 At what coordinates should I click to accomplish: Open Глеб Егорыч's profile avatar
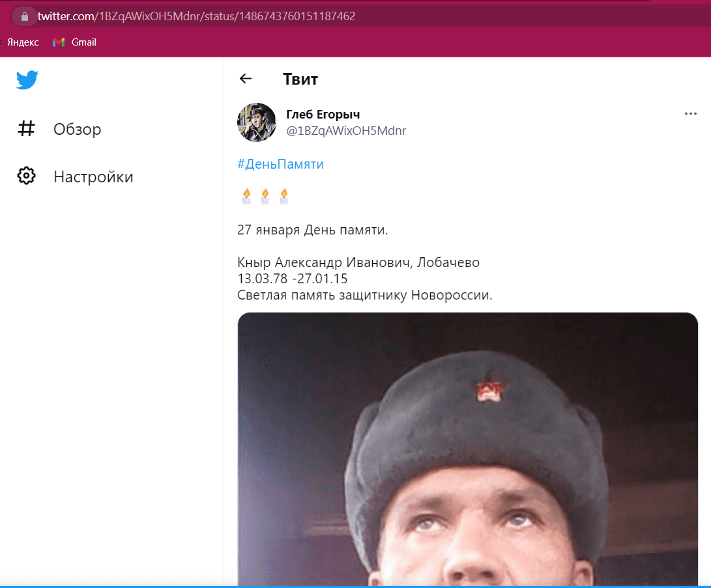[x=257, y=122]
